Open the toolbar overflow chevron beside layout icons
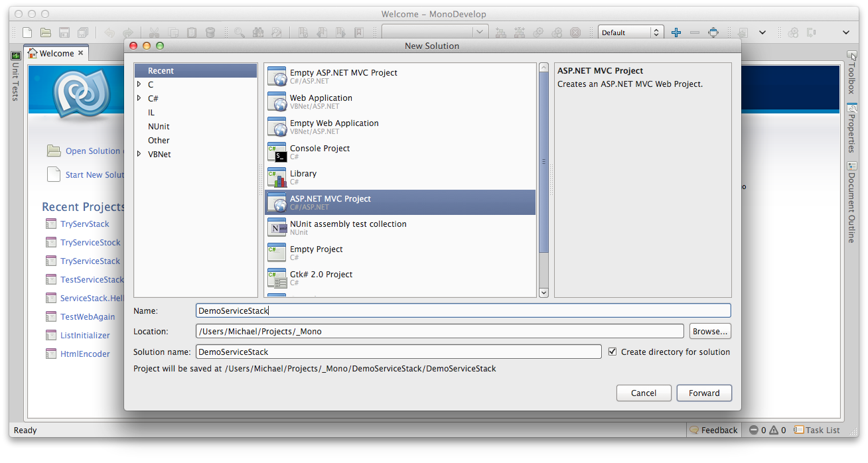 pyautogui.click(x=762, y=33)
